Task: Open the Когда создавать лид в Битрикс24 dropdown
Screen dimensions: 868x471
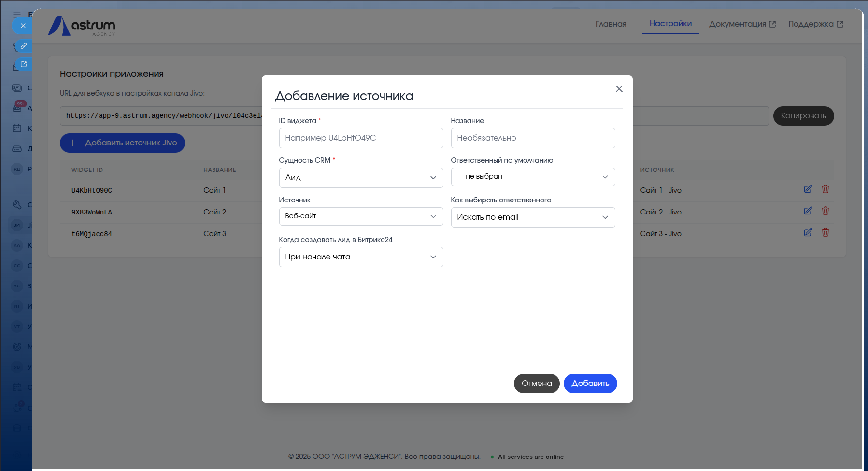Action: [361, 257]
